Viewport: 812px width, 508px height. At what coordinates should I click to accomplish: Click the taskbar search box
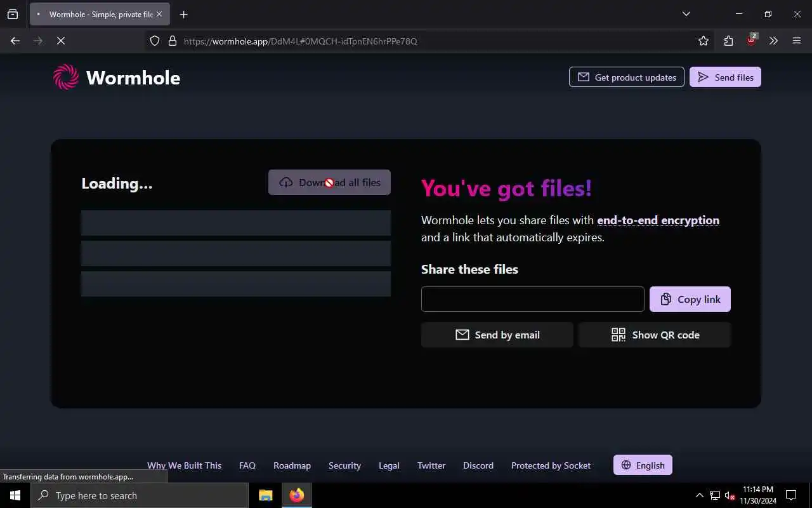pyautogui.click(x=140, y=495)
